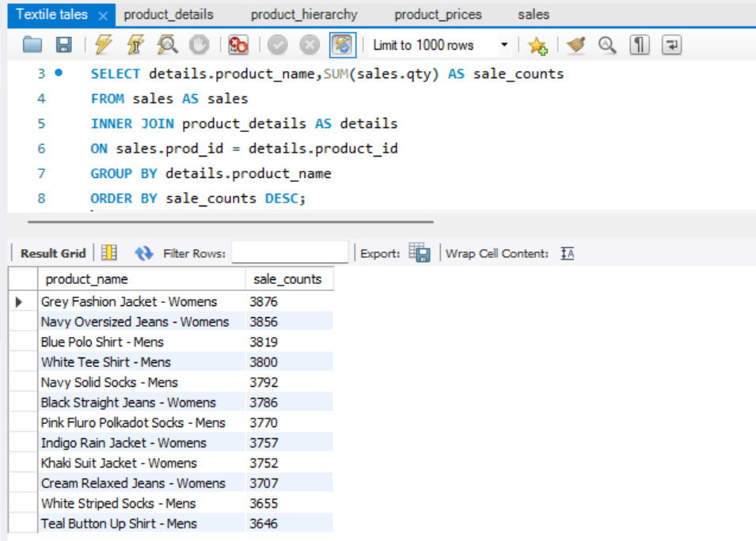
Task: Export the result grid to a file
Action: coord(420,252)
